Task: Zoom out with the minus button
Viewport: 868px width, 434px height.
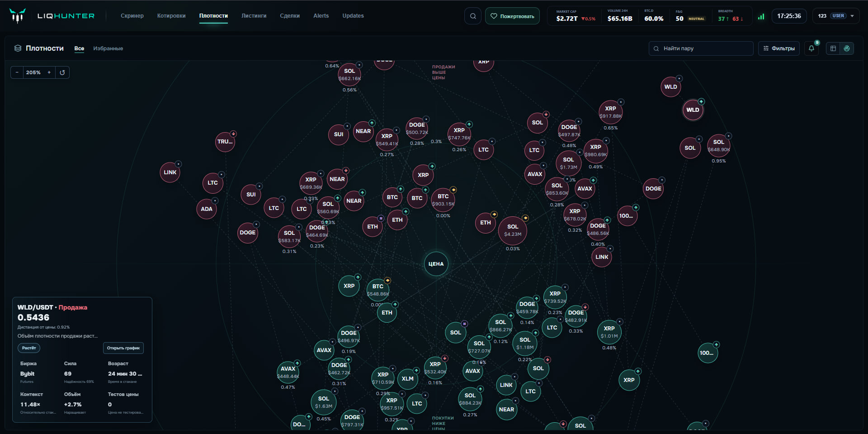Action: (17, 72)
